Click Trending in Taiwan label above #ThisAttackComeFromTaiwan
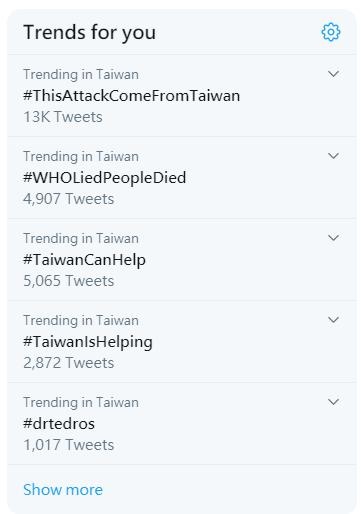 tap(81, 75)
